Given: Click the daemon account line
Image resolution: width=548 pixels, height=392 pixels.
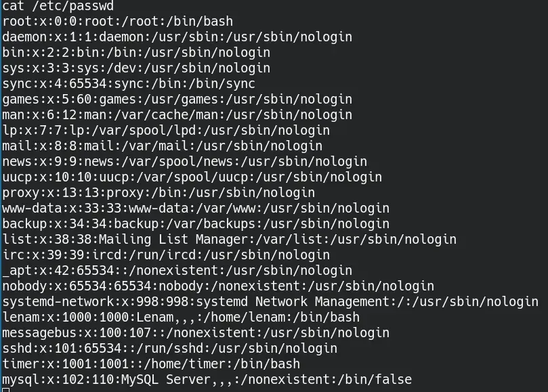Looking at the screenshot, I should (177, 37).
